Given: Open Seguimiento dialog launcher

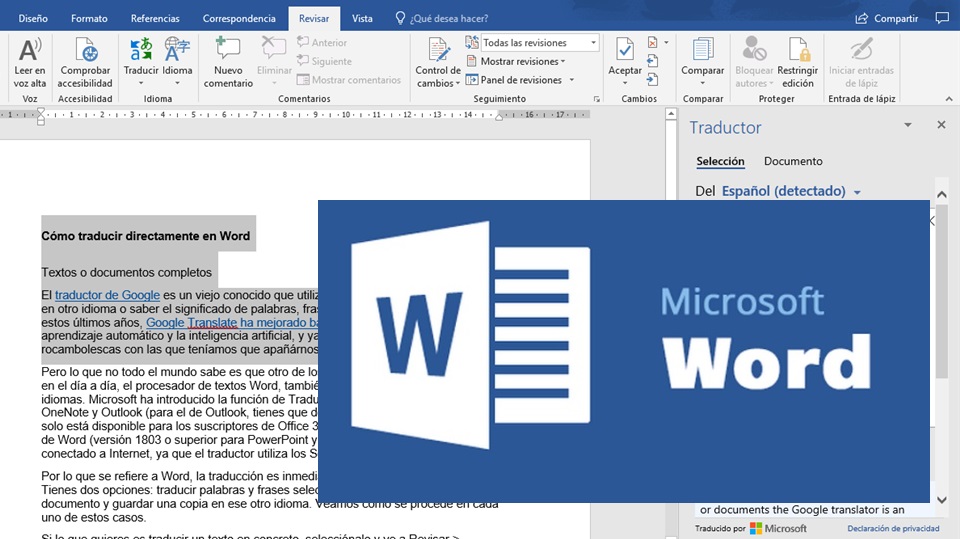Looking at the screenshot, I should (x=596, y=99).
